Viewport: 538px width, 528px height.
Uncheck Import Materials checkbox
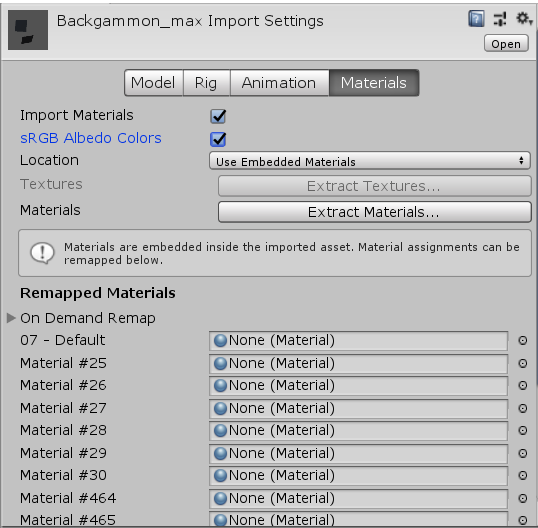[218, 116]
